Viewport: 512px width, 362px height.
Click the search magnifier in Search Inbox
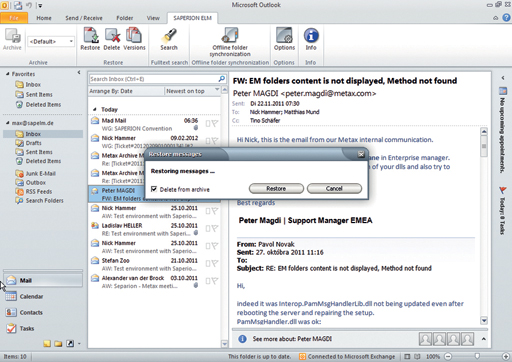pyautogui.click(x=221, y=79)
